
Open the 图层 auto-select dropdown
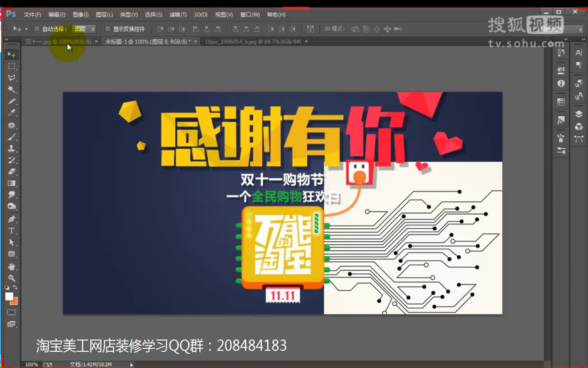point(84,29)
